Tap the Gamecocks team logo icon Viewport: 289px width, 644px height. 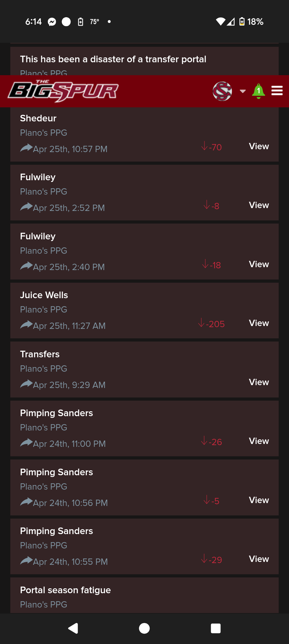click(x=222, y=91)
